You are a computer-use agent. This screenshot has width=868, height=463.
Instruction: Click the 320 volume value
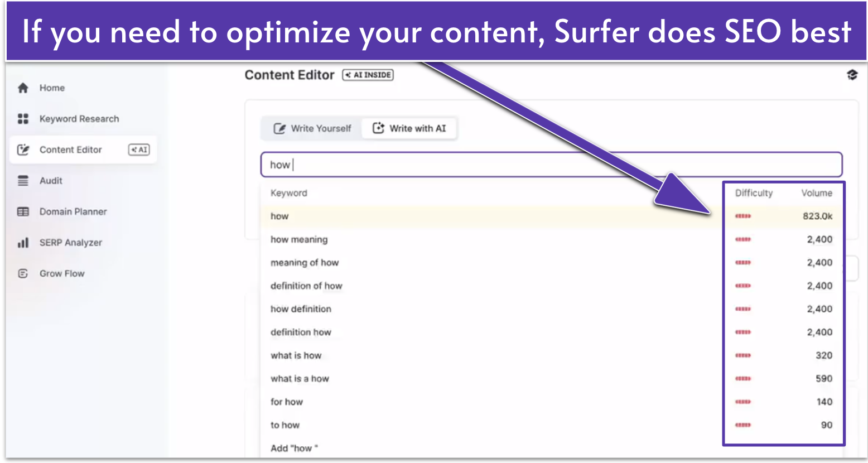(x=824, y=355)
